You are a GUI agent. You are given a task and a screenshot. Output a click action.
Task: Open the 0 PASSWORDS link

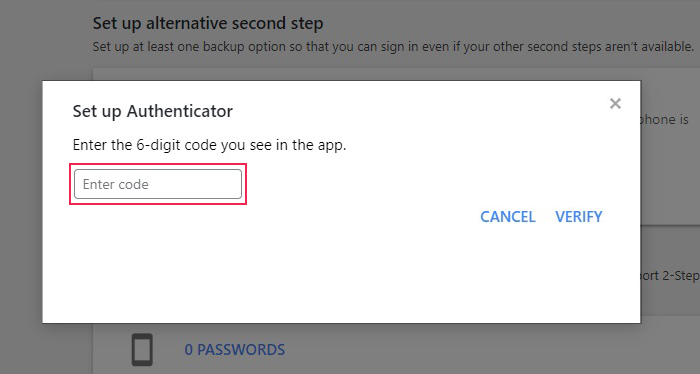235,349
